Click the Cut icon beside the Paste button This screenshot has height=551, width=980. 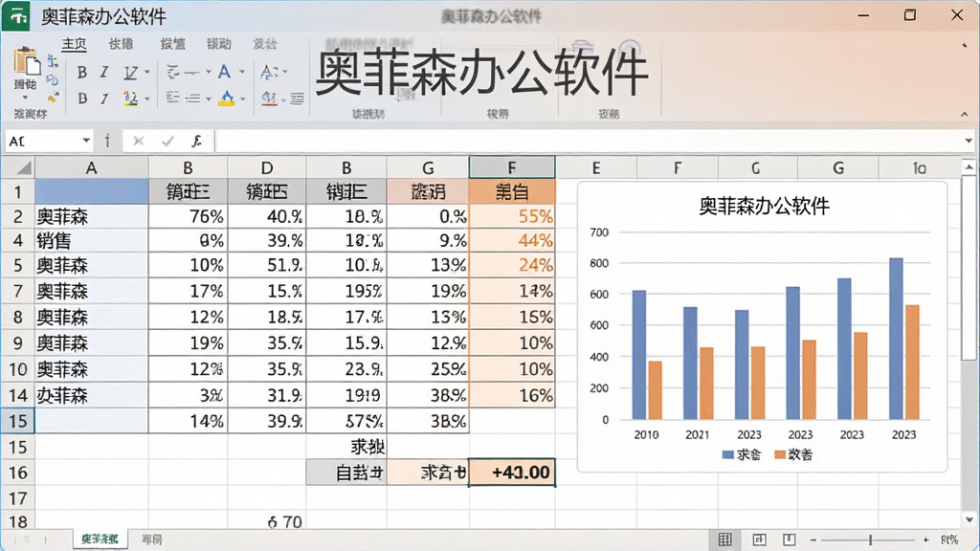54,61
